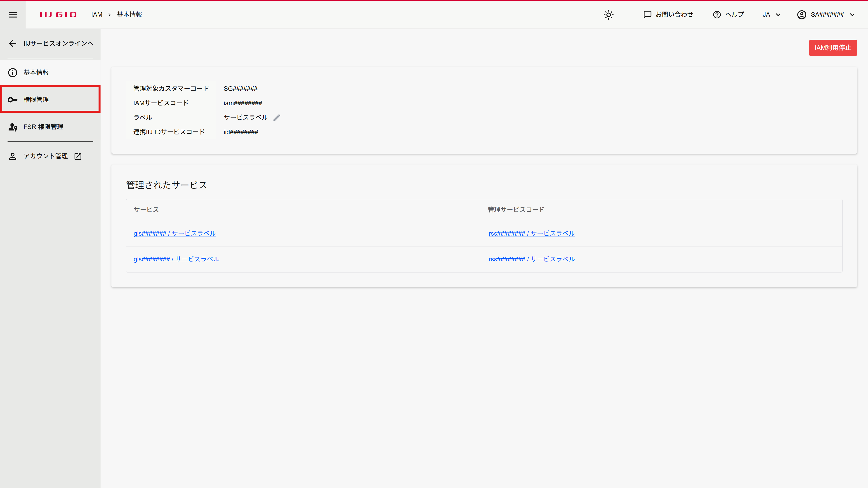Click the ラベル field label
This screenshot has width=868, height=488.
pyautogui.click(x=143, y=117)
